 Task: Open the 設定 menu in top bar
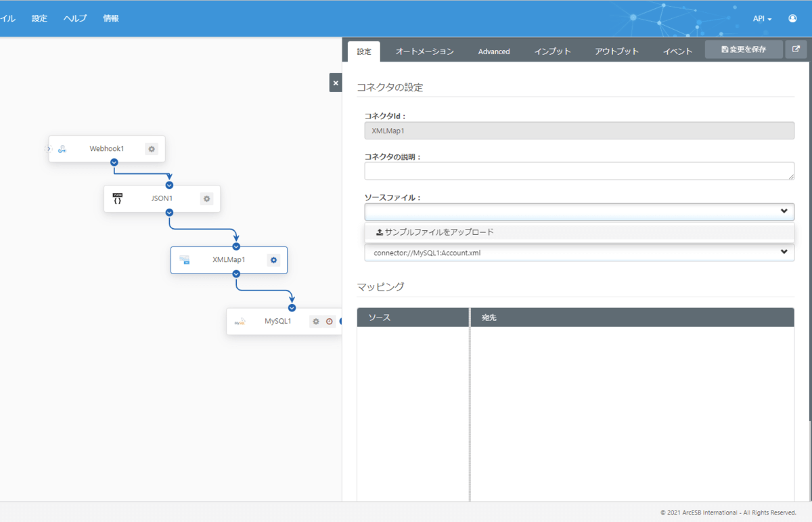point(39,18)
